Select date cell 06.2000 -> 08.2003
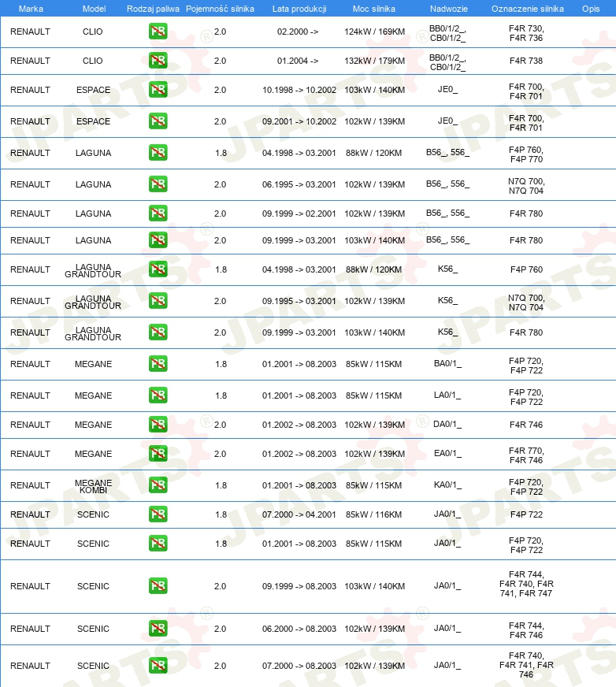 coord(299,629)
